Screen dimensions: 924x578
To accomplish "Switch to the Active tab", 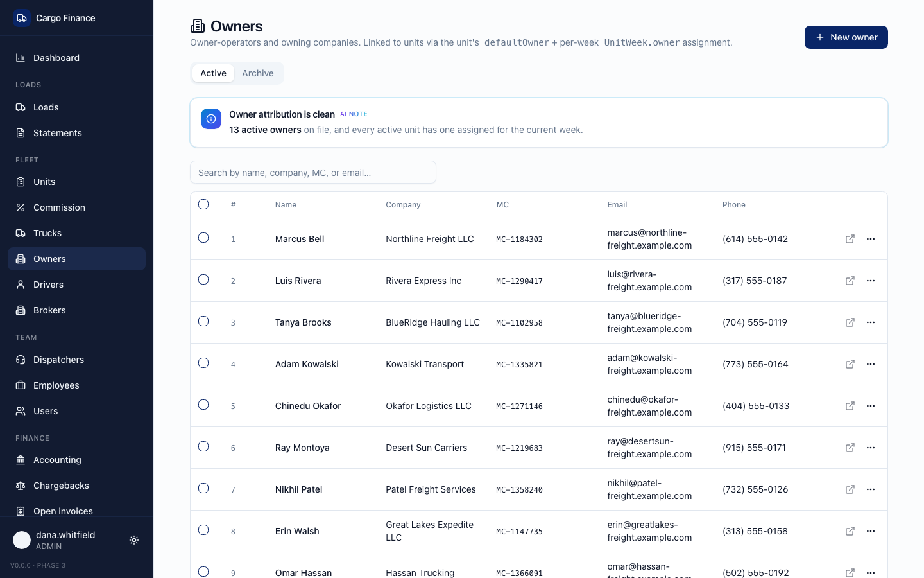I will coord(213,73).
